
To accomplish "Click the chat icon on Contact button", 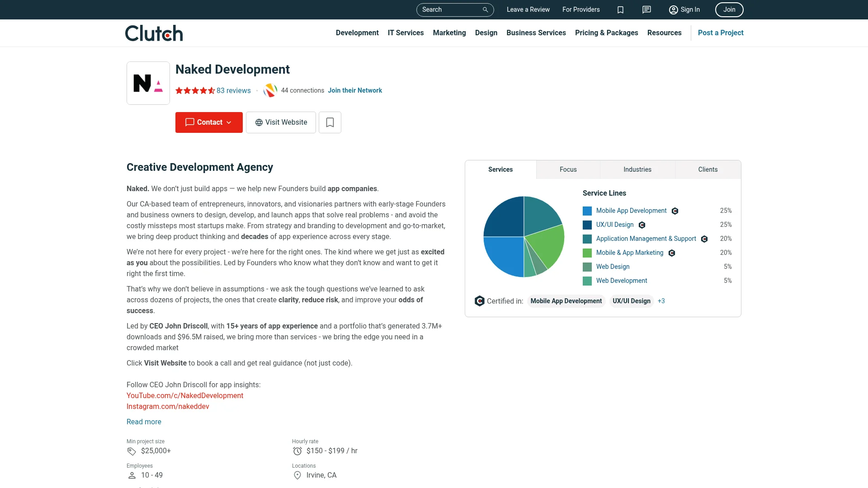I will click(190, 122).
